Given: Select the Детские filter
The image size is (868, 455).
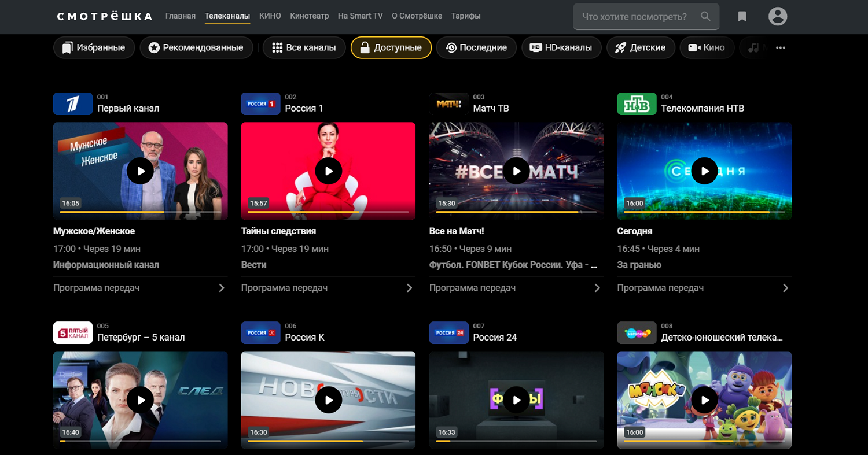Looking at the screenshot, I should (x=641, y=47).
